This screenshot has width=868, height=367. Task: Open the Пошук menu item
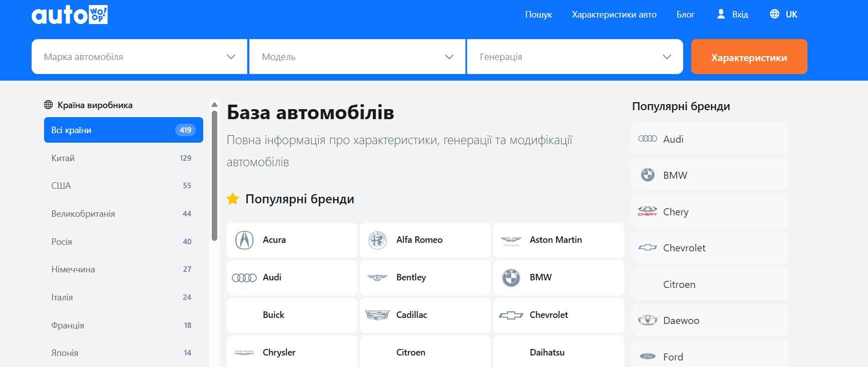539,15
